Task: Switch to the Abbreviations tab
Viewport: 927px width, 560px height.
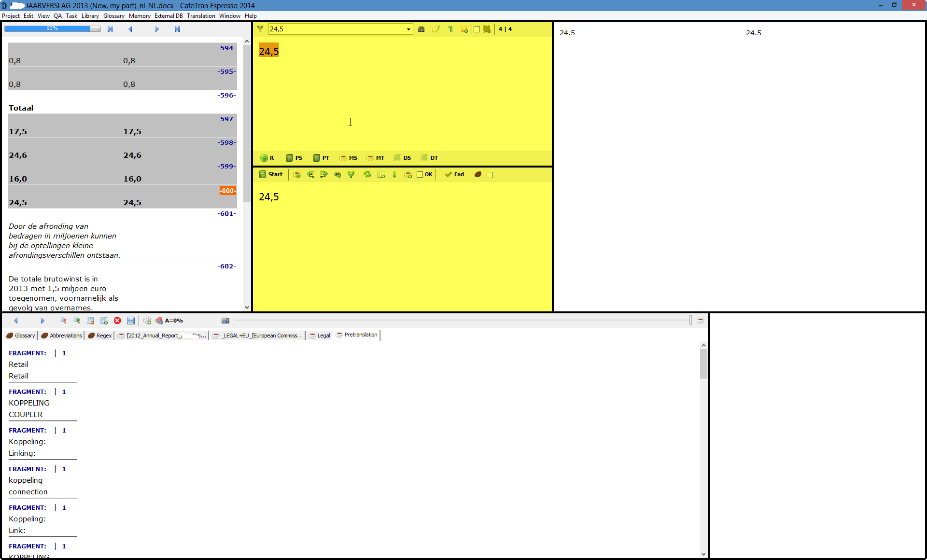Action: (62, 336)
